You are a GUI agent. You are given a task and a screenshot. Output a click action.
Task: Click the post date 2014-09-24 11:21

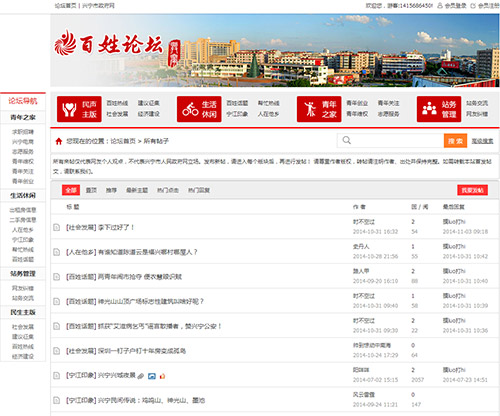(x=375, y=404)
